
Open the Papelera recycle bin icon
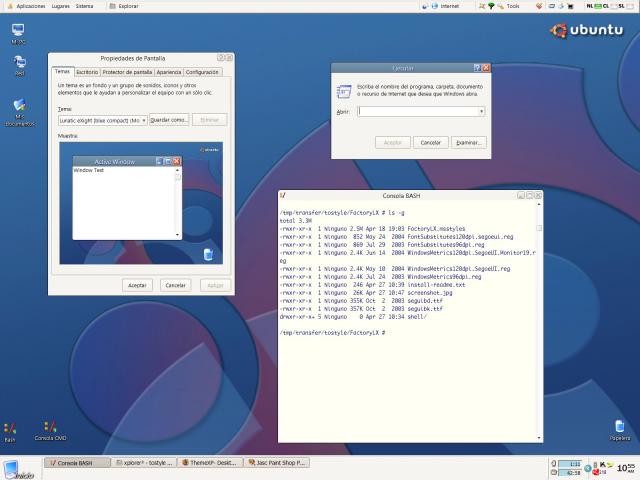coord(620,430)
